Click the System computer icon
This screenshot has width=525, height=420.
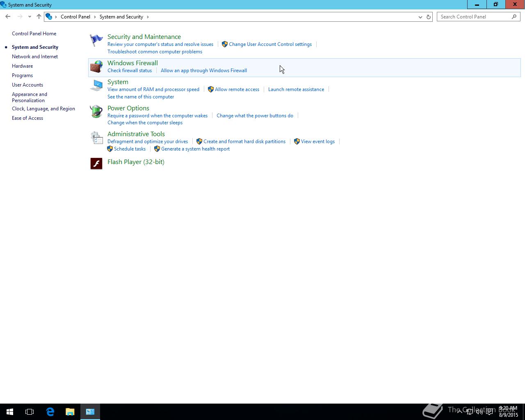pyautogui.click(x=96, y=85)
